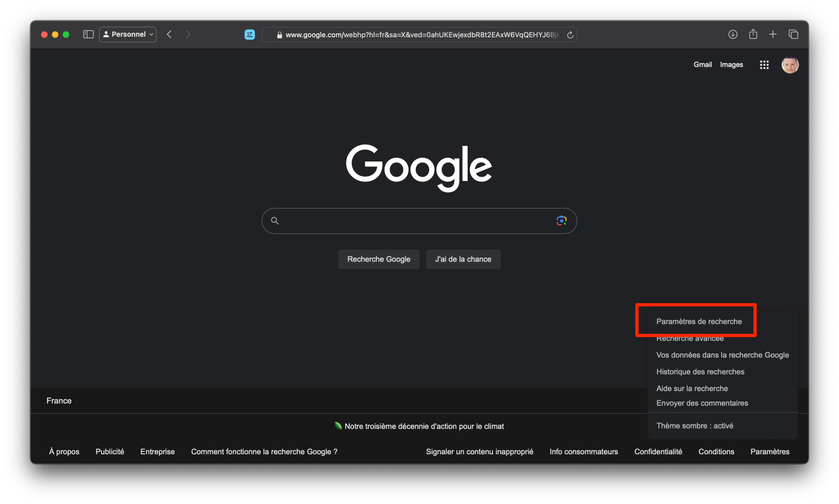The width and height of the screenshot is (839, 504).
Task: Click the translation extension icon
Action: coord(250,35)
